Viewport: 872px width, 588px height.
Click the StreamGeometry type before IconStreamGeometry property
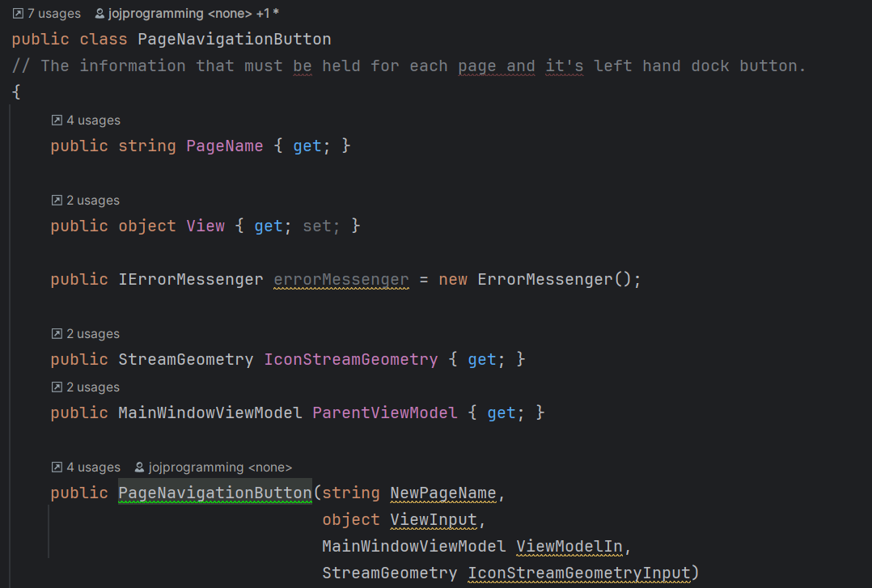coord(186,360)
